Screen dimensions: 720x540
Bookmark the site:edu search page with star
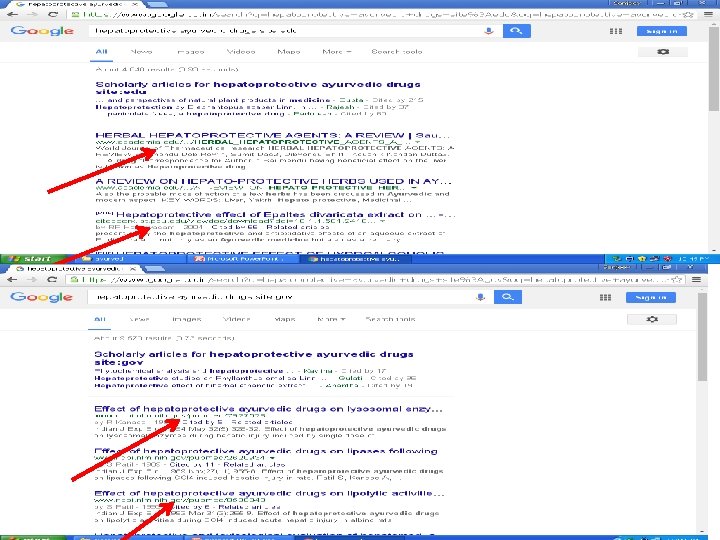click(689, 14)
